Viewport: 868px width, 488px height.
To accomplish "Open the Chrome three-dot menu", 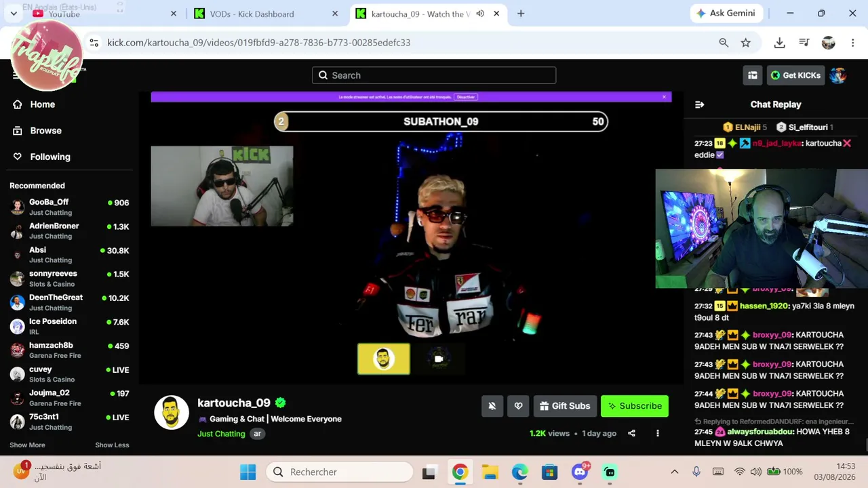I will click(852, 43).
